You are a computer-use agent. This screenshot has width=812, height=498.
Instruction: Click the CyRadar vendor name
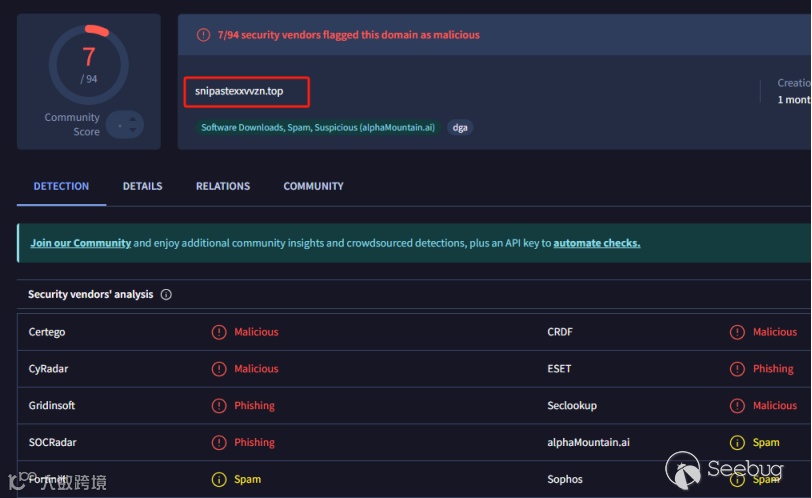[x=48, y=369]
